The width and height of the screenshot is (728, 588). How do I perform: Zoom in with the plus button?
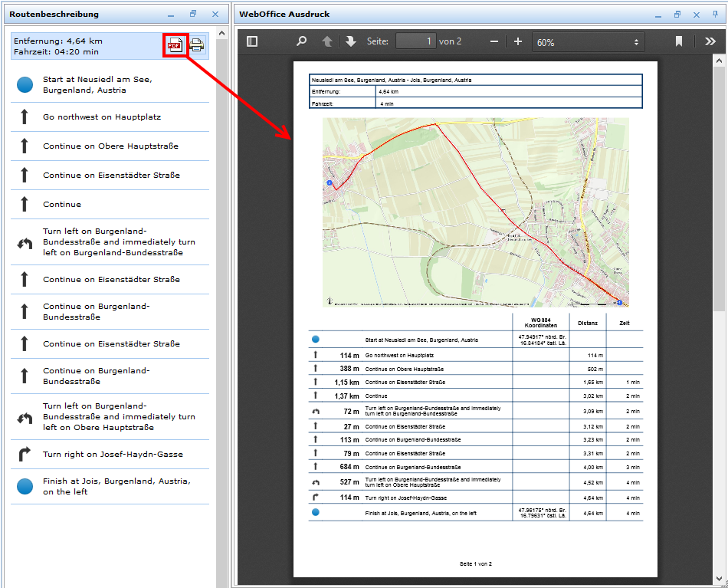518,41
